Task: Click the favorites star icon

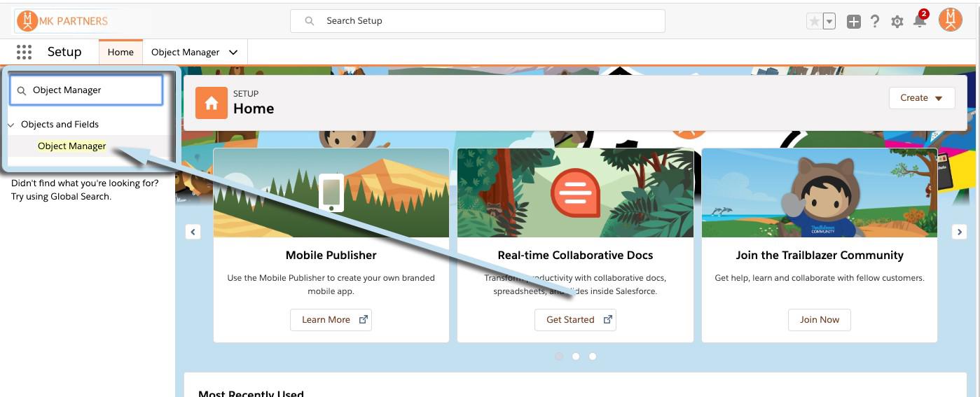Action: (x=814, y=22)
